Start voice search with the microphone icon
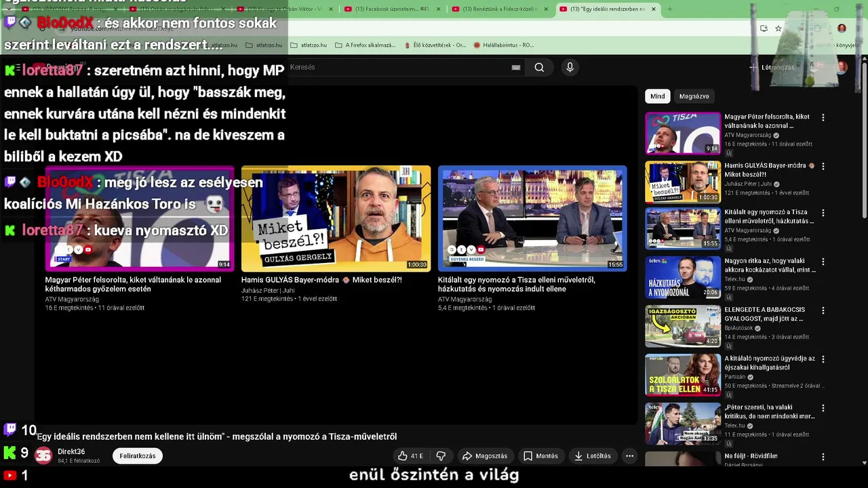Image resolution: width=868 pixels, height=488 pixels. (x=570, y=67)
